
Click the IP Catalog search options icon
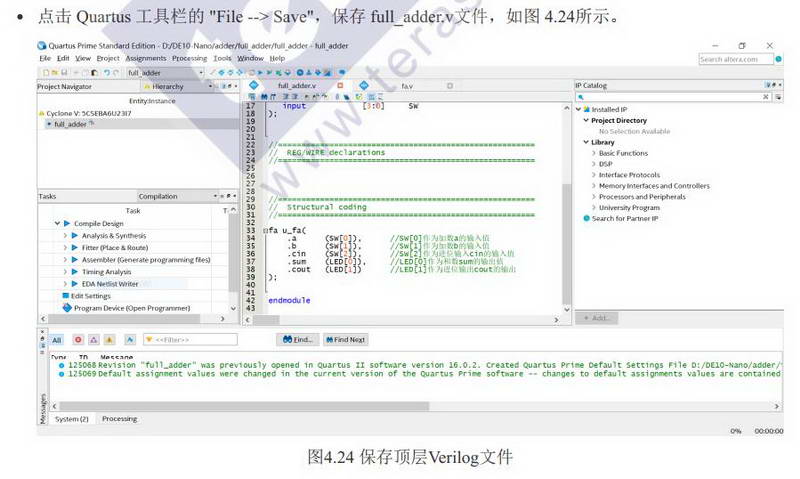tap(778, 97)
